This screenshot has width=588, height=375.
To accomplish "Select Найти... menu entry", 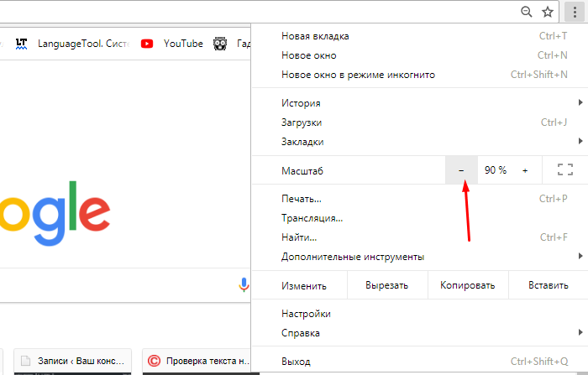I will pos(420,237).
